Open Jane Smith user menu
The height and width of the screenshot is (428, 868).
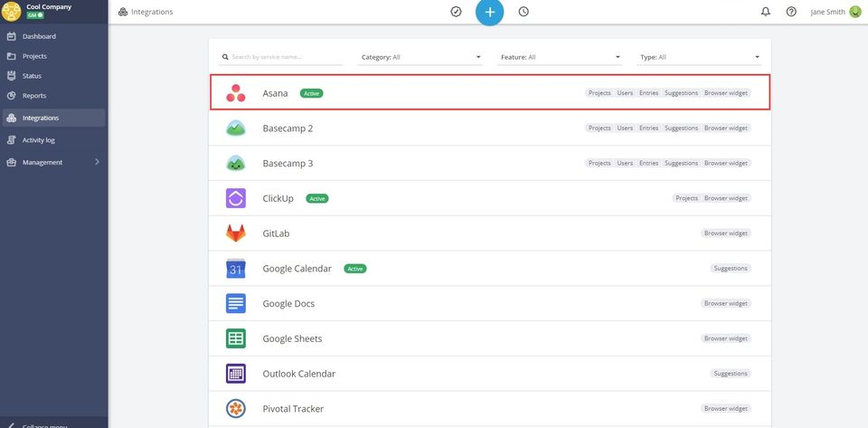835,12
